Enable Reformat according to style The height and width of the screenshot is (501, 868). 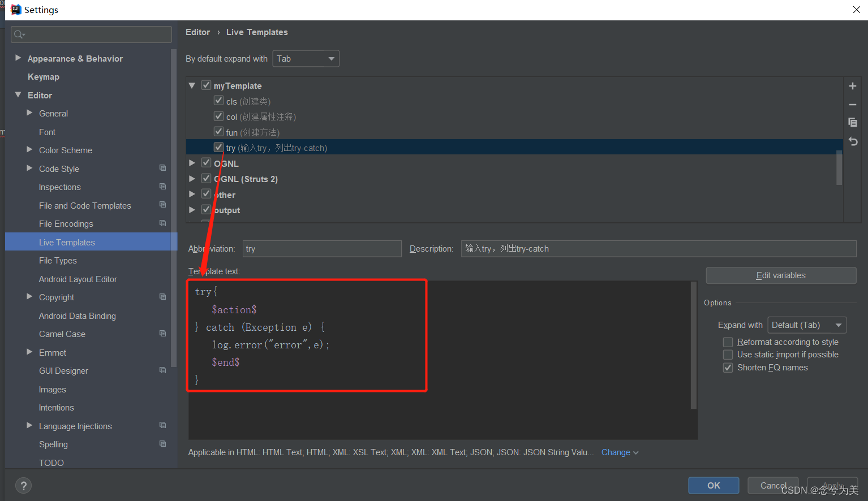click(728, 342)
